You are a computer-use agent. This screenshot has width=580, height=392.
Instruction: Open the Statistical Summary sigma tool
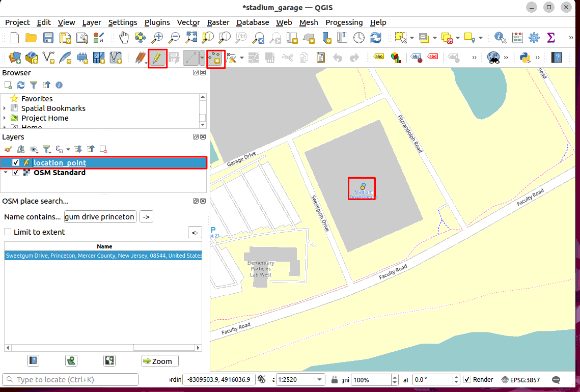pos(550,38)
